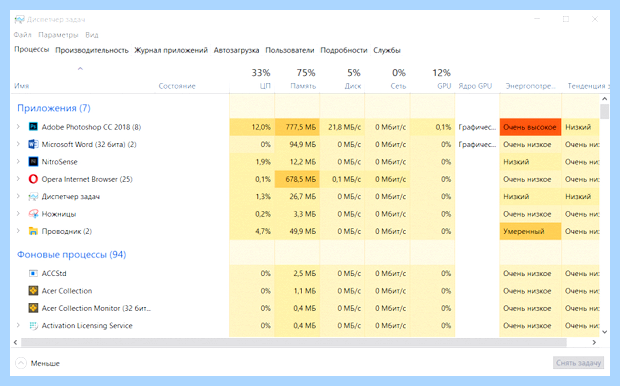
Task: Click the Acer Collection Monitor icon
Action: (33, 308)
